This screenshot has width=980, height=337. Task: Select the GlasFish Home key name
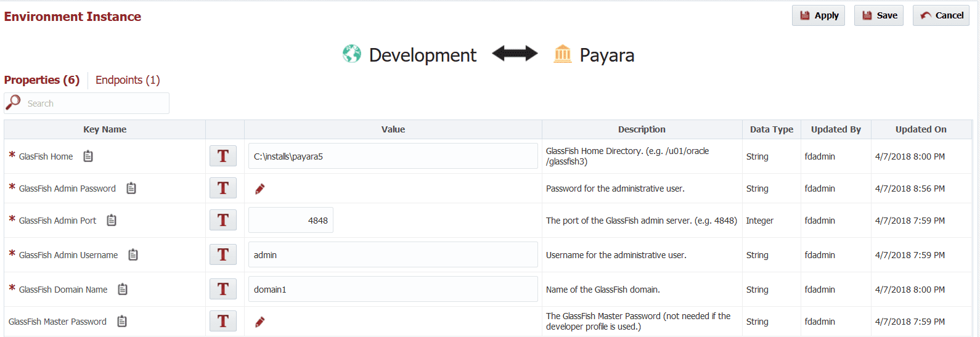(x=46, y=156)
